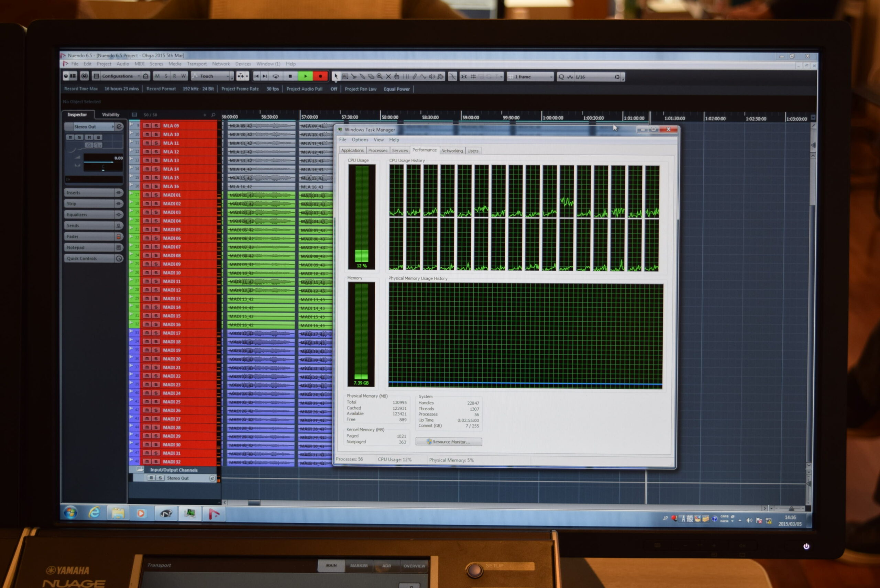Open Windows Explorer folder in taskbar
This screenshot has height=588, width=880.
(118, 513)
